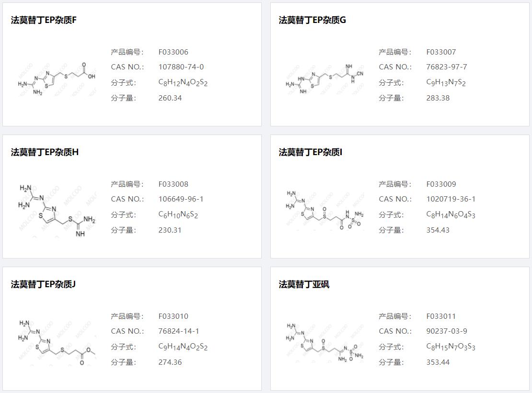Click product number F033006
532x393 pixels.
click(x=173, y=52)
